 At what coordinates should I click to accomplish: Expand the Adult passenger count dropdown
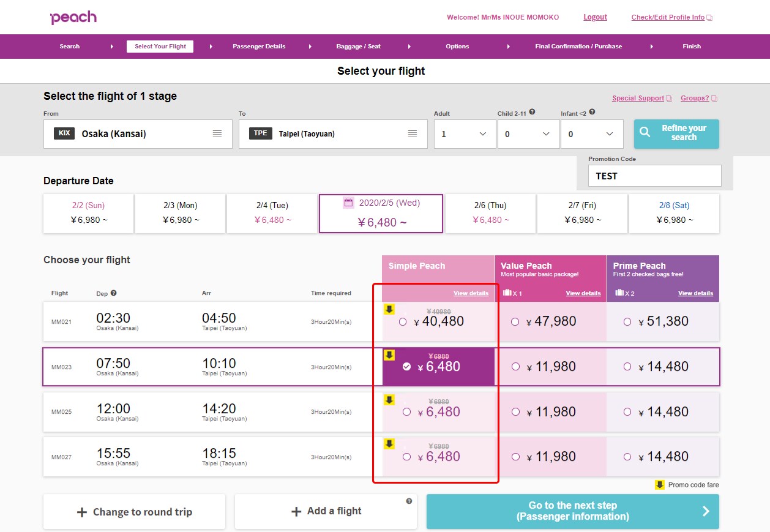[465, 134]
